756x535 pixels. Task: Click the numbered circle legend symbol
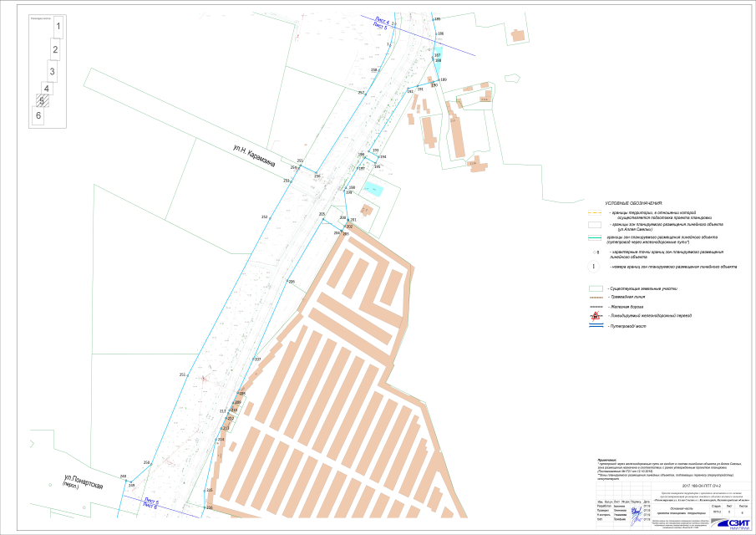click(x=595, y=267)
